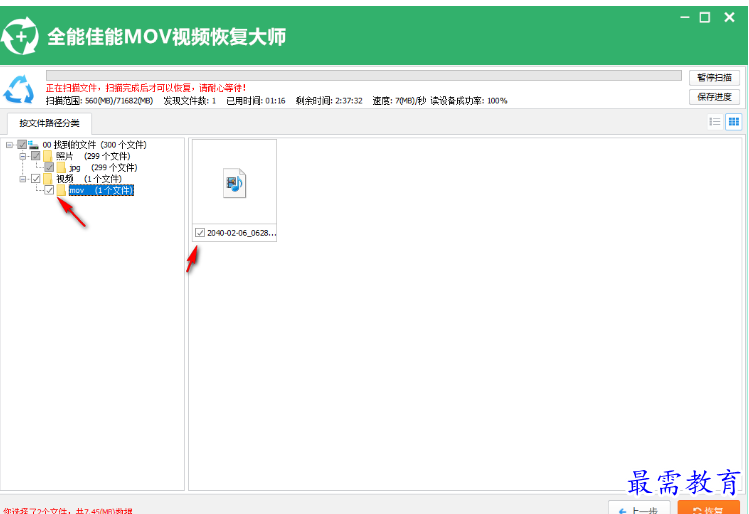Click the 扫描范围 560(MB)/71682(MB) text
The height and width of the screenshot is (514, 749).
point(99,101)
